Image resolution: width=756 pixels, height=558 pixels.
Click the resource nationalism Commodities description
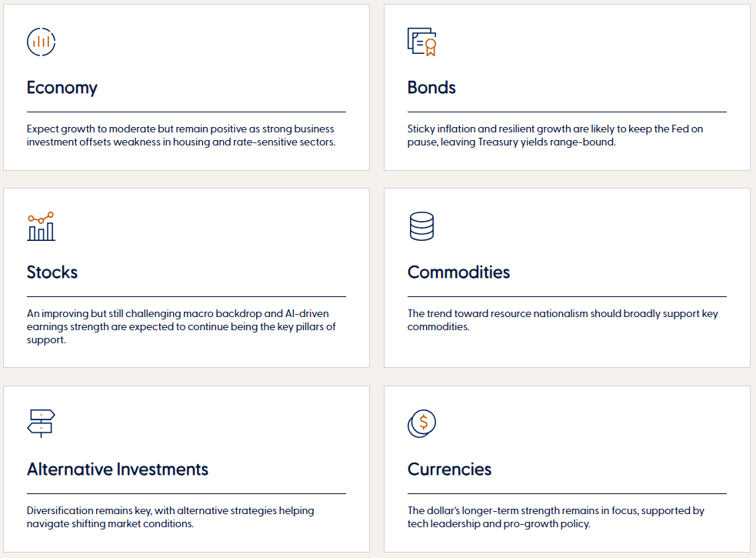563,320
